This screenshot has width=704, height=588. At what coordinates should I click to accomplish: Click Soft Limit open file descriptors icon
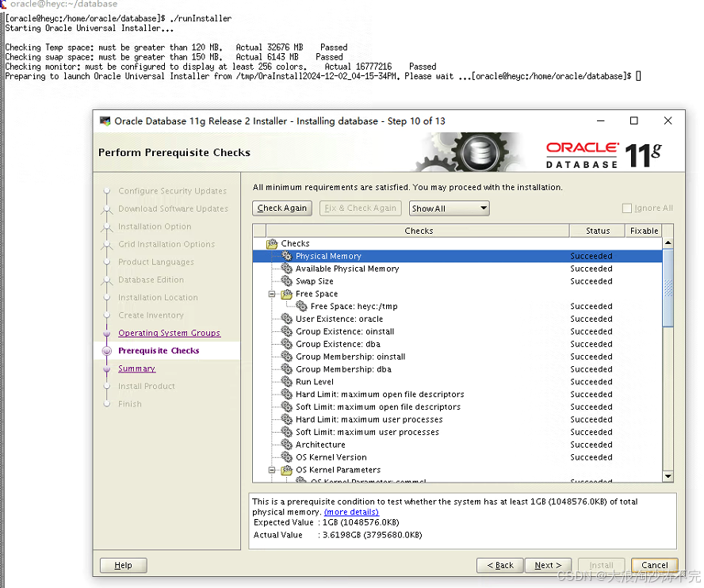(x=286, y=407)
